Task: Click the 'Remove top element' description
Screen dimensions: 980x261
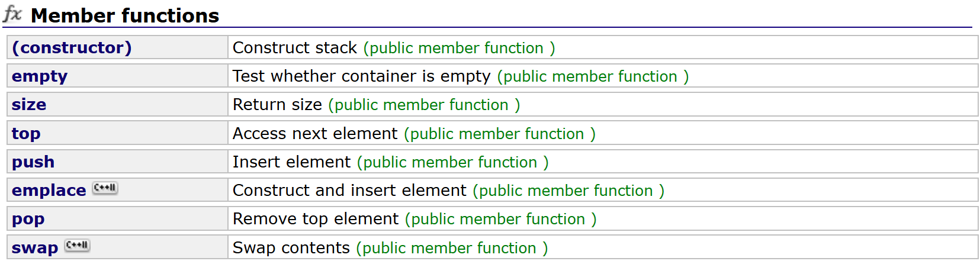Action: click(316, 219)
